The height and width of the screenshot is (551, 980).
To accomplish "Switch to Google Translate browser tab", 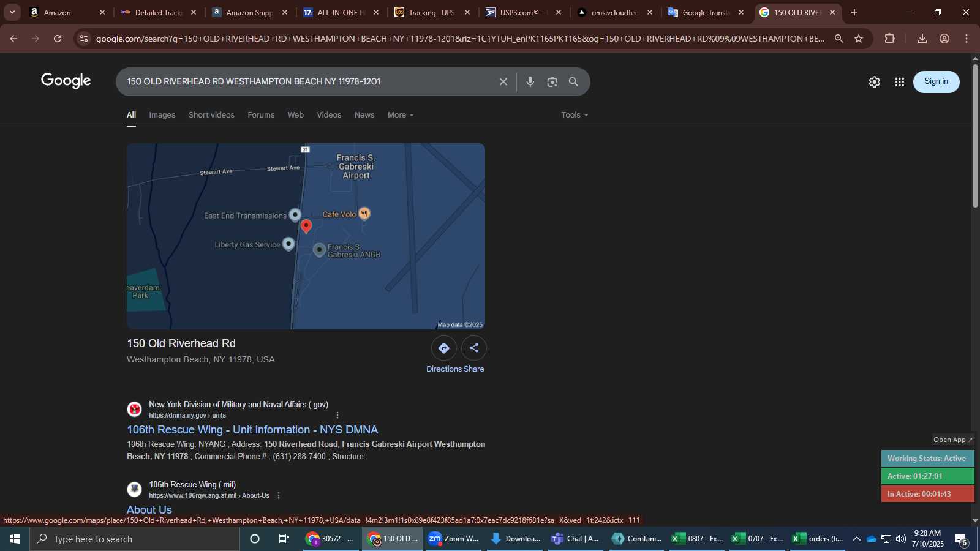I will click(706, 12).
